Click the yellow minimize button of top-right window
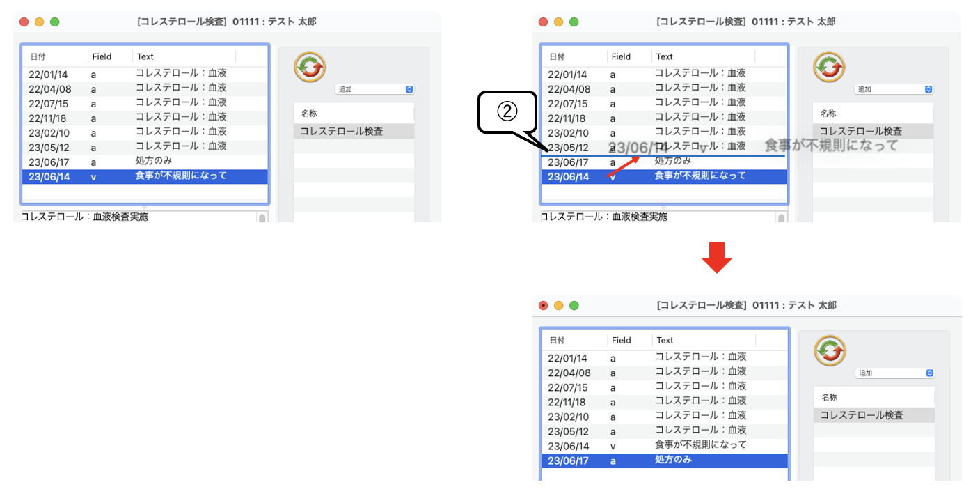 (x=558, y=22)
